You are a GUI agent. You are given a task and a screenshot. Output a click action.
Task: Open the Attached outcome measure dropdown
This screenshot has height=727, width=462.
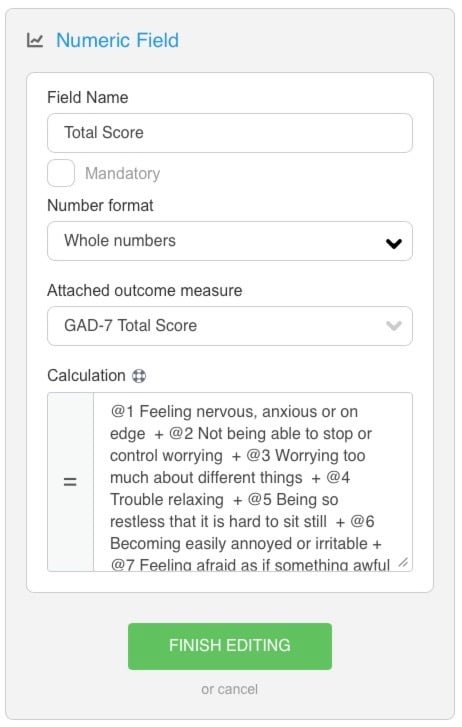(230, 326)
